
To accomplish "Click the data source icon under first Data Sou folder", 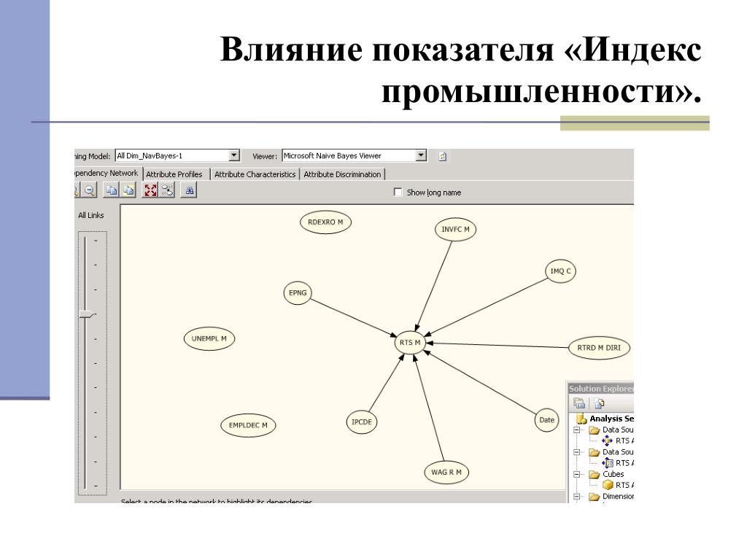I will [608, 441].
